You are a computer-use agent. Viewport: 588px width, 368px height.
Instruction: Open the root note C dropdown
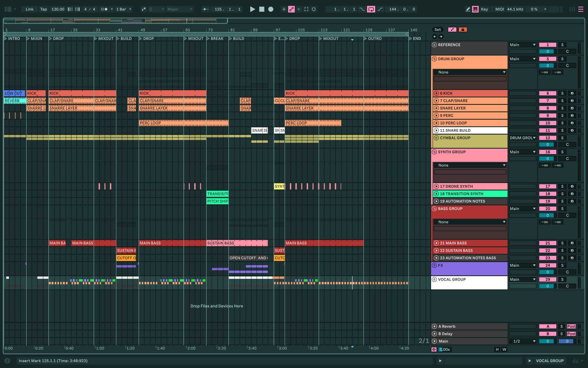(156, 9)
